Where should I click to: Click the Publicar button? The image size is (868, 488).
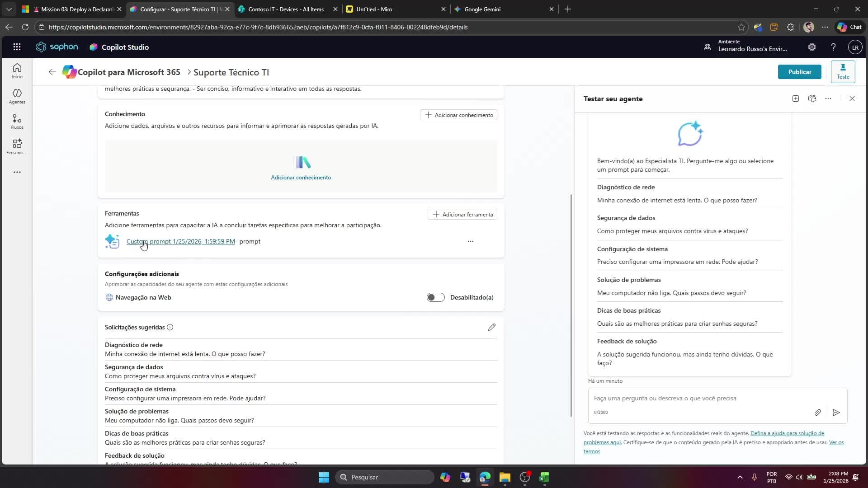(x=799, y=71)
